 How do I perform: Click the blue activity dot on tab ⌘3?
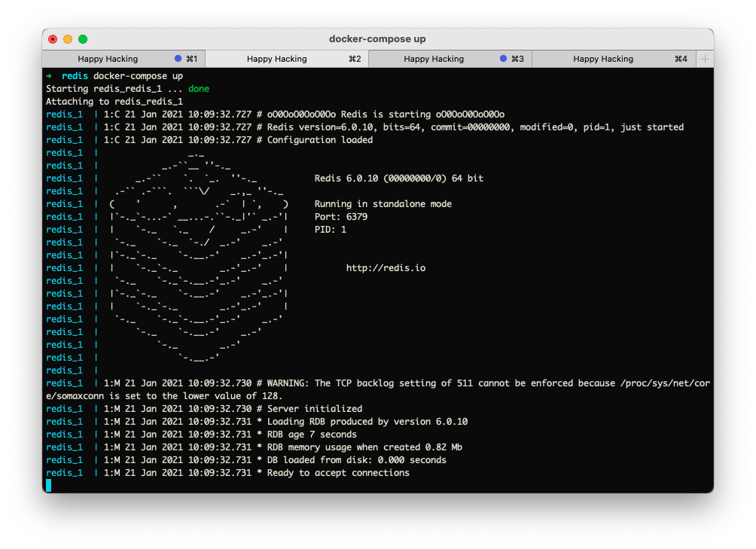pyautogui.click(x=503, y=58)
